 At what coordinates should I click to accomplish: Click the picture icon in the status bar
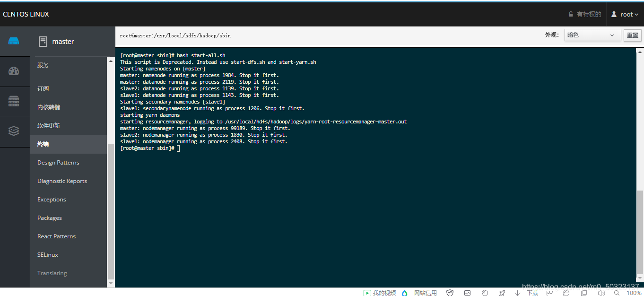pyautogui.click(x=467, y=293)
